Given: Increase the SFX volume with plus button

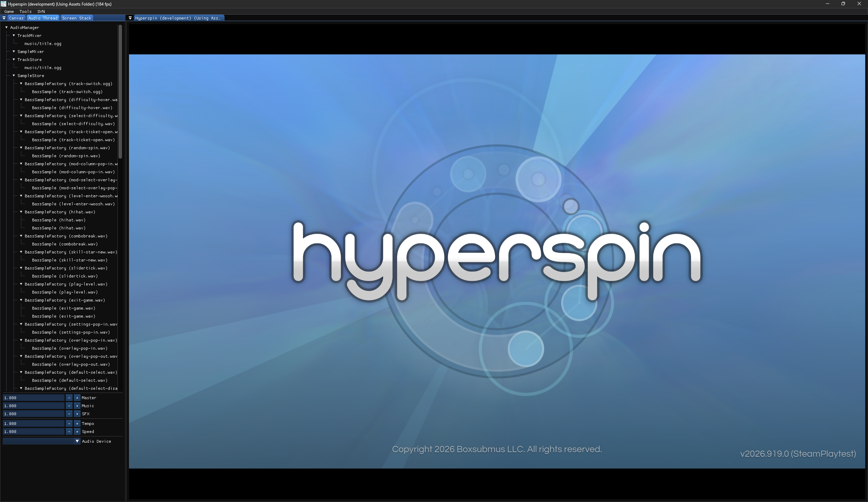Looking at the screenshot, I should [x=77, y=414].
